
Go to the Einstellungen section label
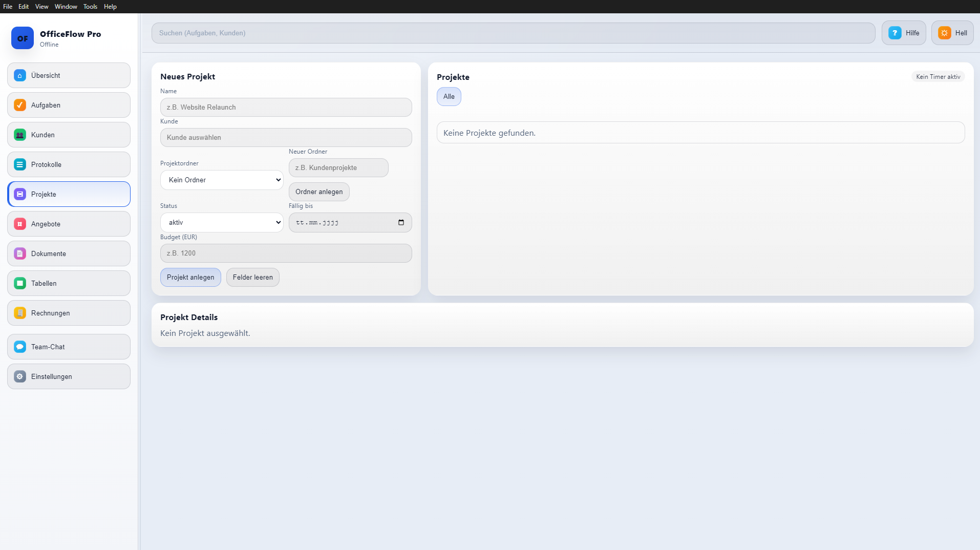pyautogui.click(x=51, y=376)
